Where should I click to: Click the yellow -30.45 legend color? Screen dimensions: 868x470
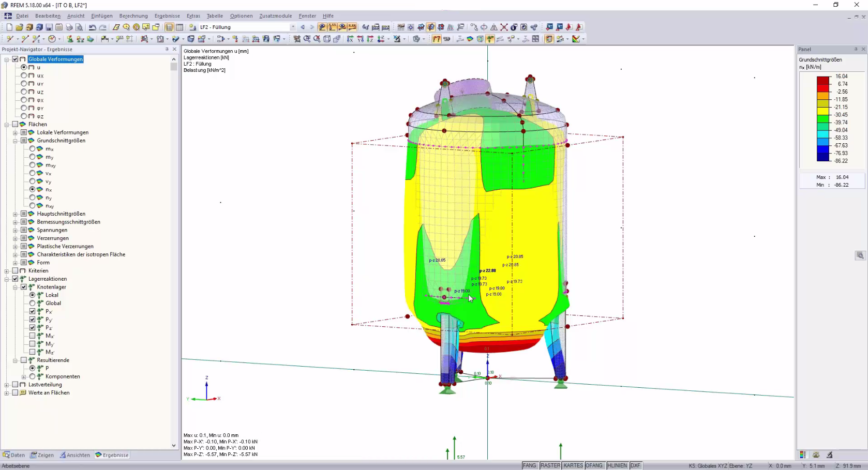824,111
